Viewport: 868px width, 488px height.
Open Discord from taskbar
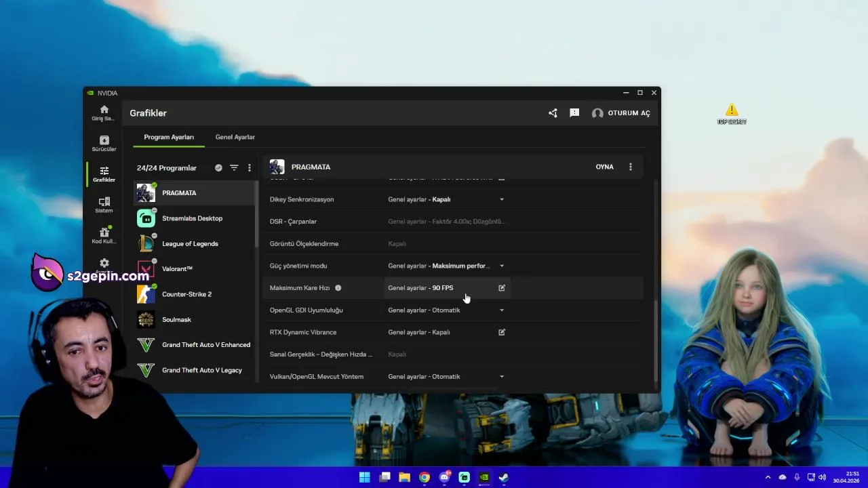click(444, 477)
